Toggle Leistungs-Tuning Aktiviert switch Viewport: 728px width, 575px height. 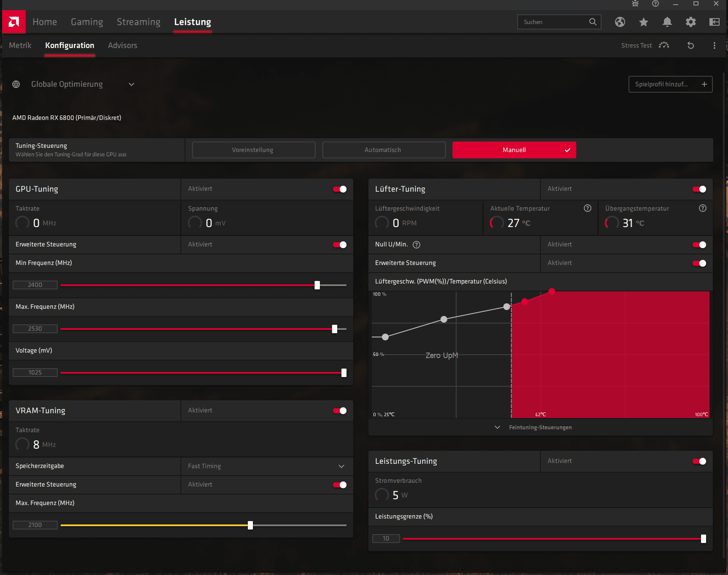[699, 461]
